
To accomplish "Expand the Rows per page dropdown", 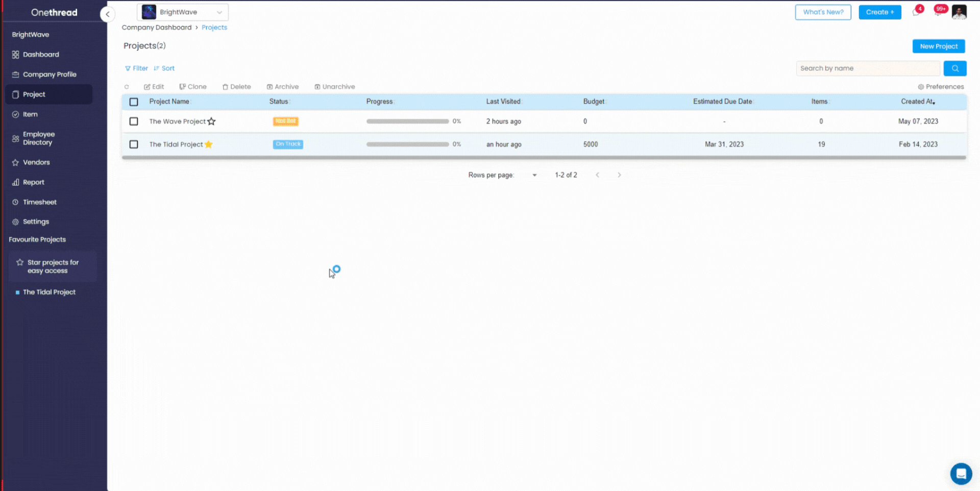I will 534,175.
